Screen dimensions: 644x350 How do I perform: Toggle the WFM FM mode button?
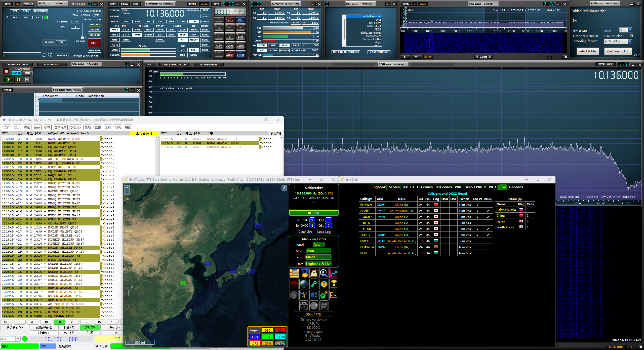tap(137, 35)
